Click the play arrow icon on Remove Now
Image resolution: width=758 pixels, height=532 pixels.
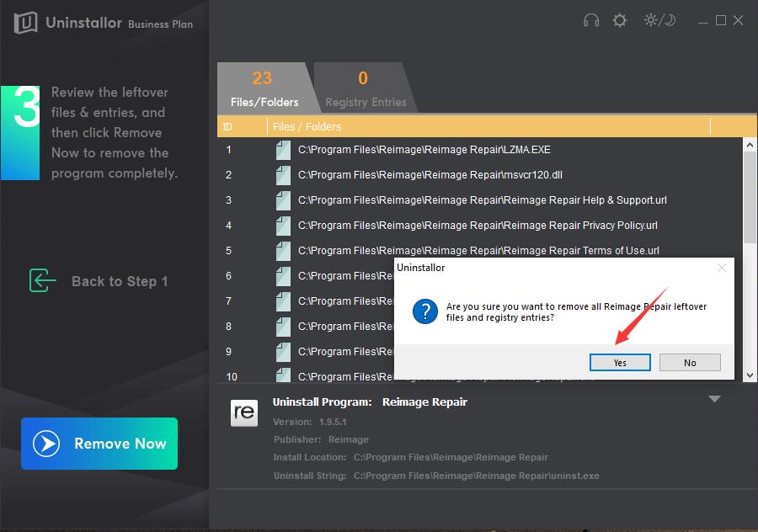click(x=46, y=443)
